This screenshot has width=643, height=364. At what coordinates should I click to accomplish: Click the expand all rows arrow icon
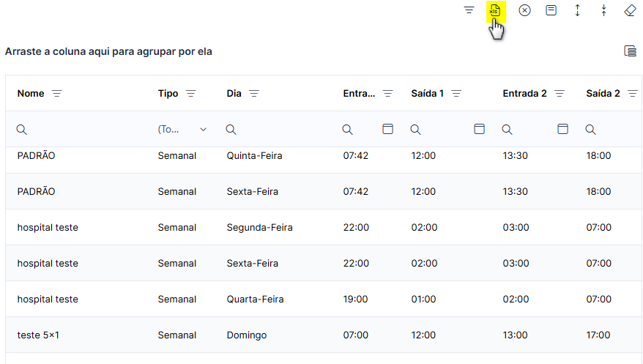577,10
